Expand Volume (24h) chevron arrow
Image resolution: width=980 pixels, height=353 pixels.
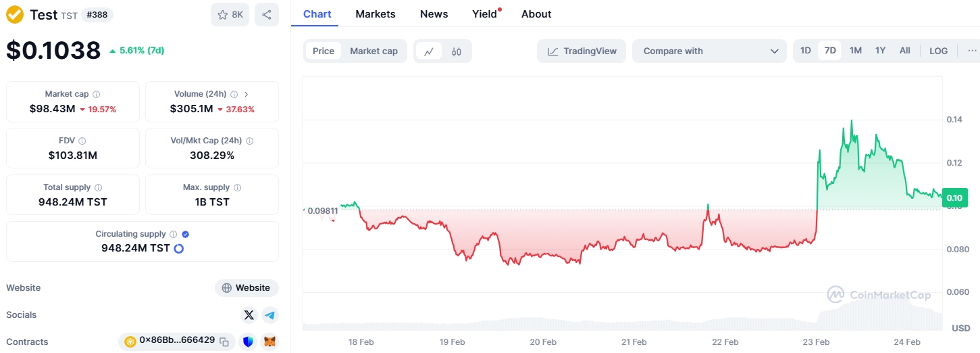(x=246, y=95)
